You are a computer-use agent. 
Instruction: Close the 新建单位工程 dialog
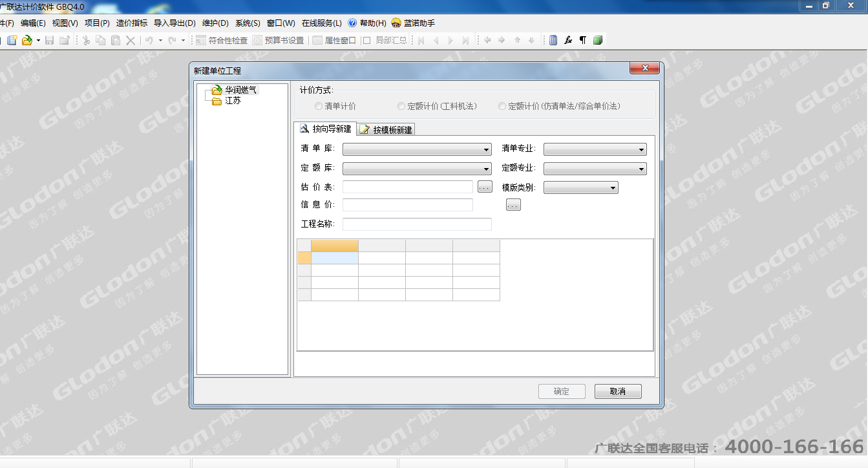point(644,69)
